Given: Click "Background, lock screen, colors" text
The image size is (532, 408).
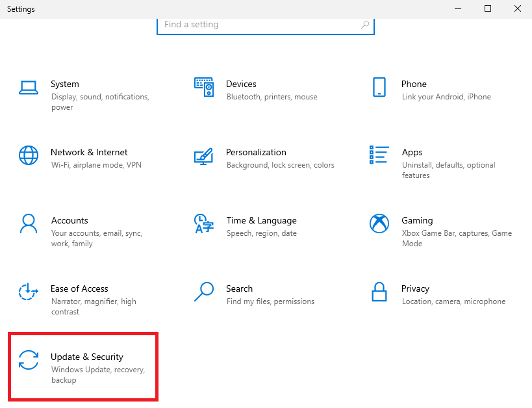Looking at the screenshot, I should click(x=281, y=165).
